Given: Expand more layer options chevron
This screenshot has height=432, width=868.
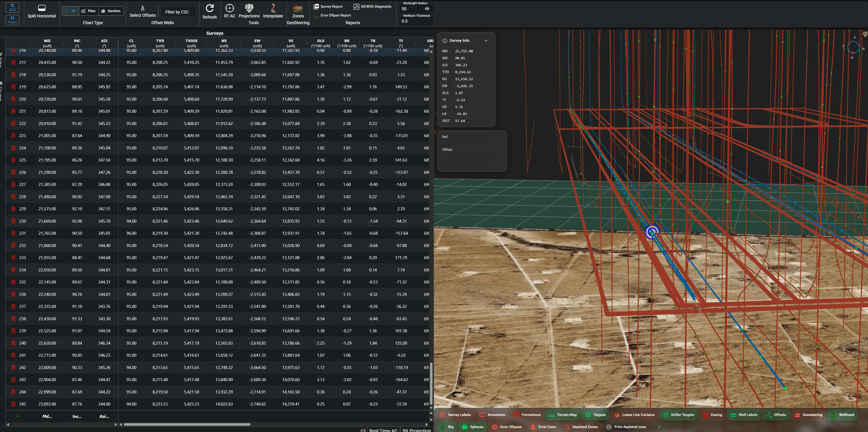Looking at the screenshot, I should click(659, 427).
